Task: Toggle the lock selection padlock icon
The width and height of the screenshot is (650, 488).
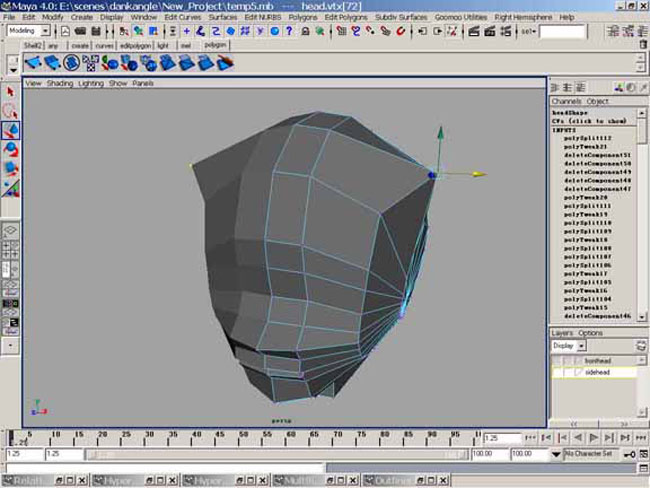Action: point(305,31)
